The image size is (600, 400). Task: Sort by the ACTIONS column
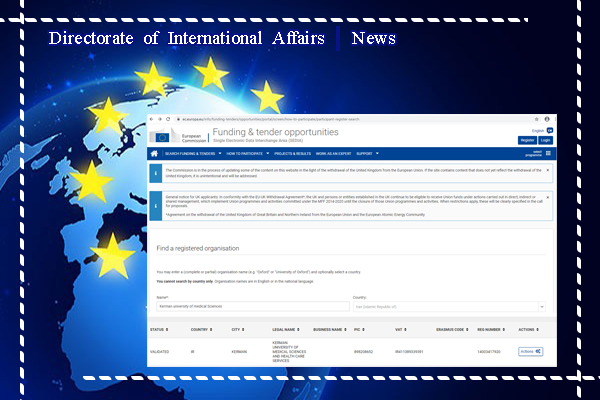point(528,330)
